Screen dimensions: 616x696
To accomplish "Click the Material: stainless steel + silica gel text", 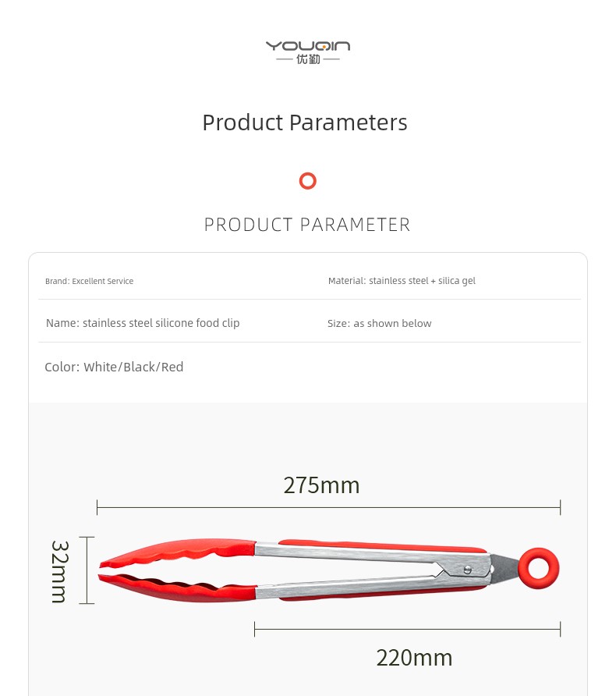I will [402, 281].
